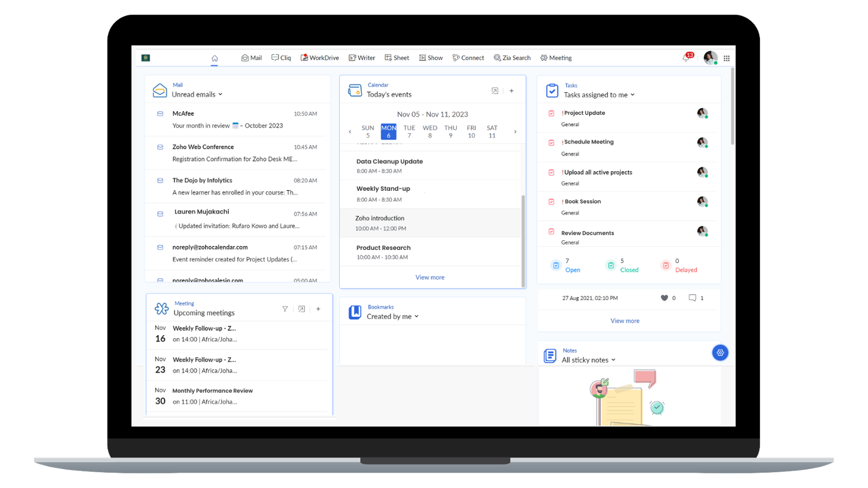Show the 7 Open tasks
This screenshot has height=488, width=868.
pos(566,265)
